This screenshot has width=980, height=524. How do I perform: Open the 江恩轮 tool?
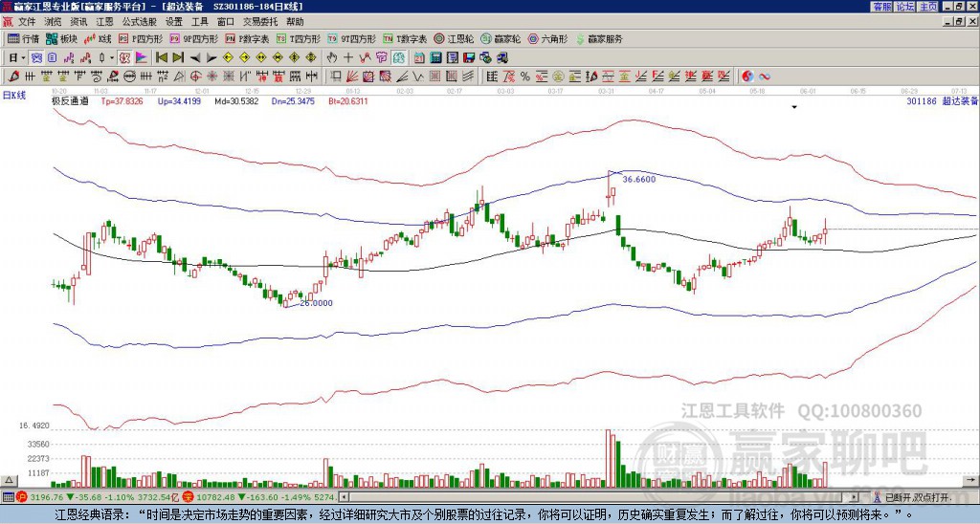point(454,38)
